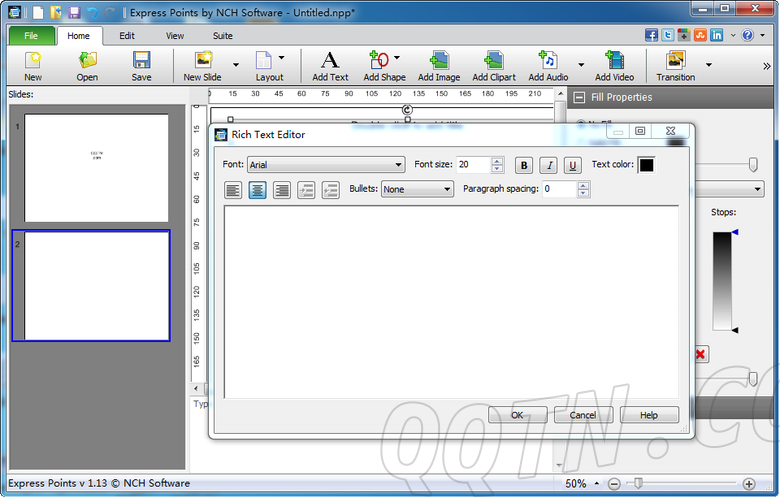Viewport: 780px width, 498px height.
Task: Switch to the Edit ribbon tab
Action: 127,36
